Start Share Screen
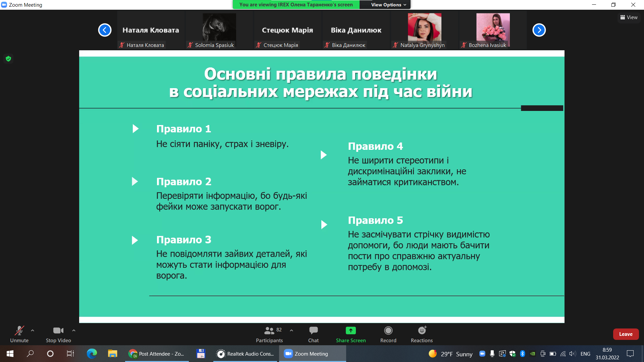Image resolution: width=644 pixels, height=362 pixels. point(351,335)
